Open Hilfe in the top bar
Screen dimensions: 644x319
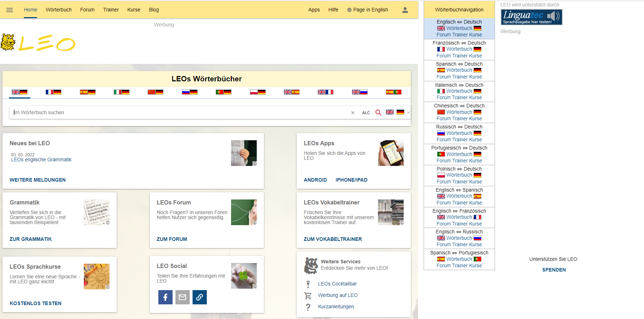click(x=333, y=10)
